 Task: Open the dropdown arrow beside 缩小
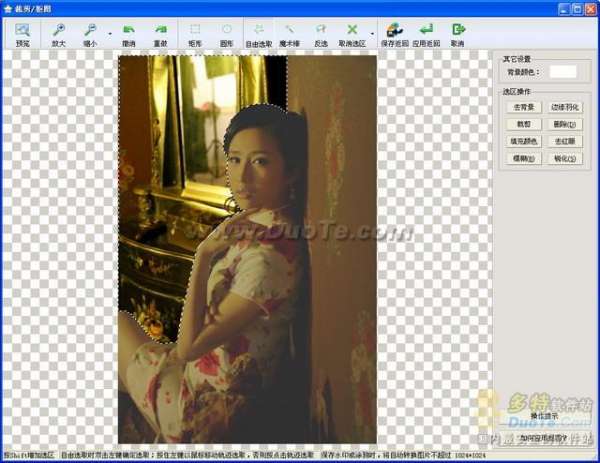108,36
